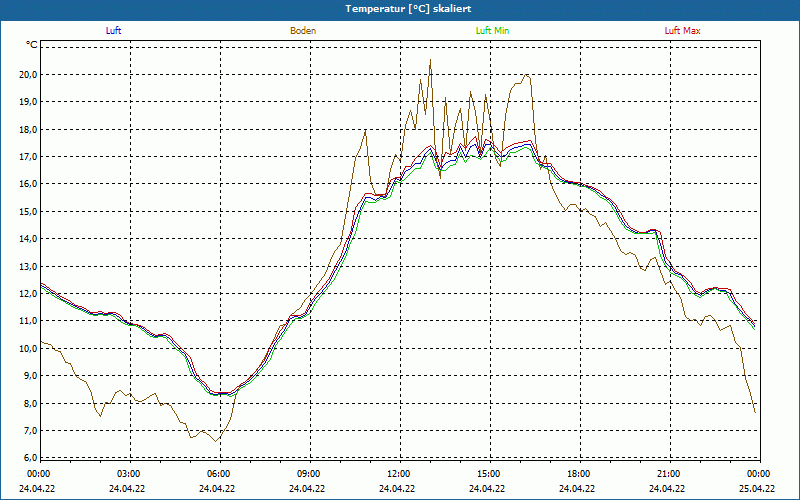Click the 06:00 time axis label
The height and width of the screenshot is (500, 800).
click(219, 474)
